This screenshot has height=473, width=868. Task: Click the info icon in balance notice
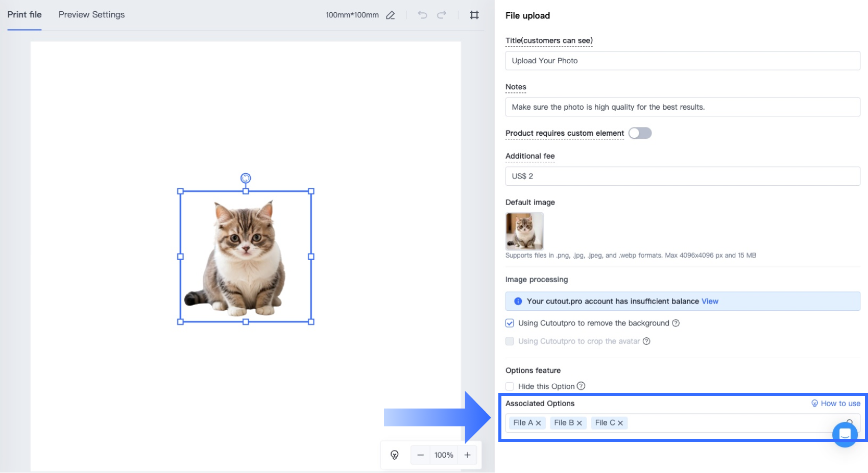click(x=518, y=302)
